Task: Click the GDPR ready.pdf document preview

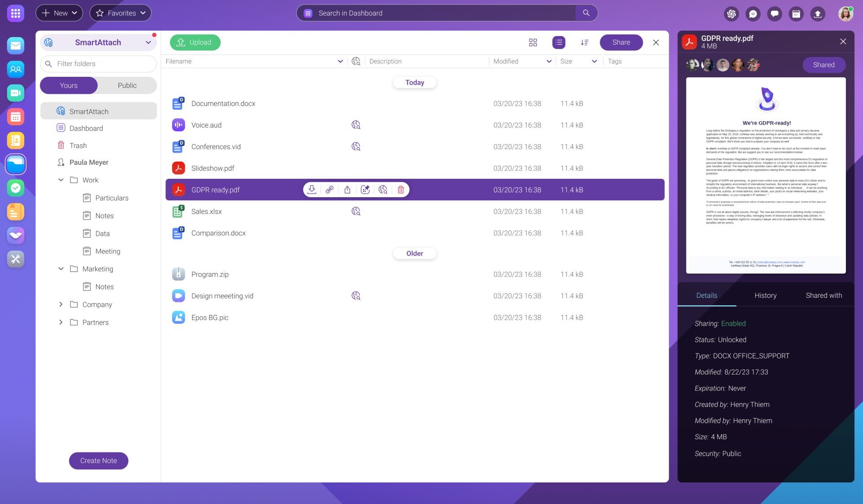Action: (765, 175)
